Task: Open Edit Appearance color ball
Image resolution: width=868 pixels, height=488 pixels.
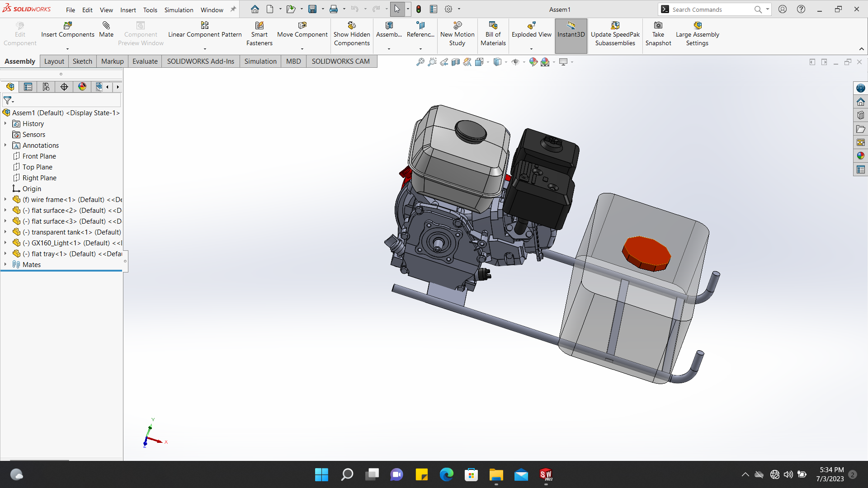Action: (533, 62)
